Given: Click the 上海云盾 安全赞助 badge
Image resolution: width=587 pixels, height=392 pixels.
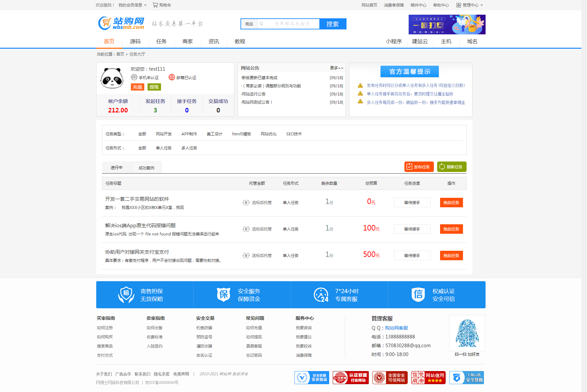Looking at the screenshot, I should pyautogui.click(x=467, y=378).
